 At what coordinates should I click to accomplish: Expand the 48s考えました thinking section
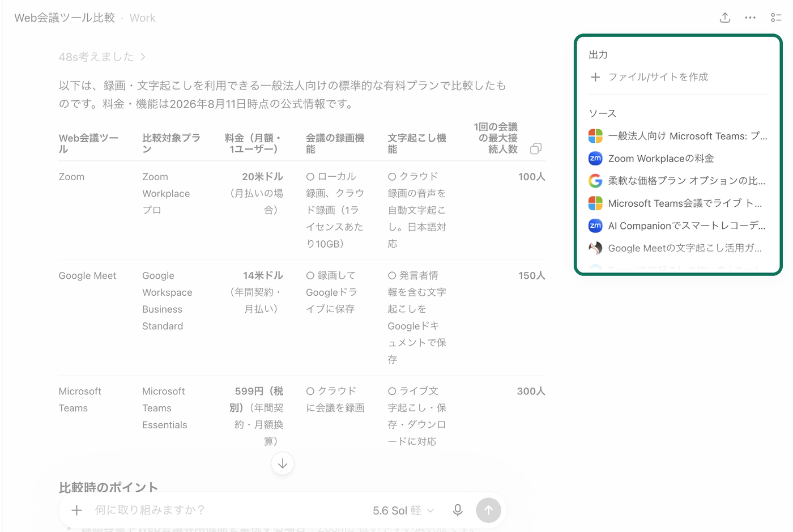[102, 57]
